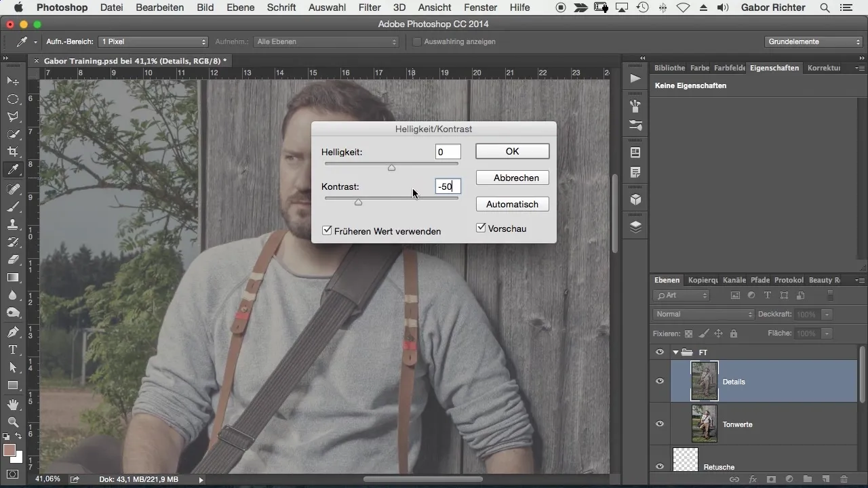
Task: Switch to the Pfade tab
Action: 759,280
